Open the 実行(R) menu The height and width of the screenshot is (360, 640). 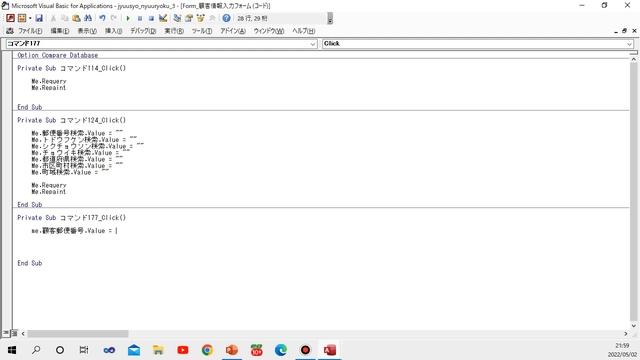(x=174, y=31)
